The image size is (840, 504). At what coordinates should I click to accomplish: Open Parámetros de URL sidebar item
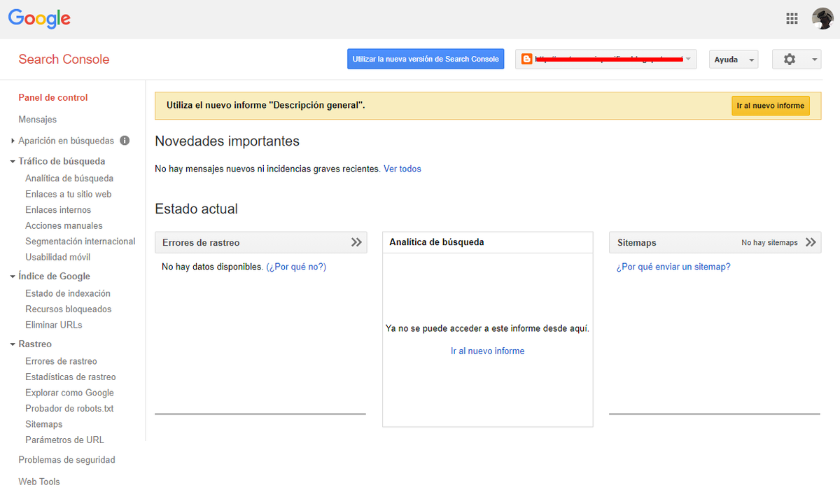tap(64, 440)
